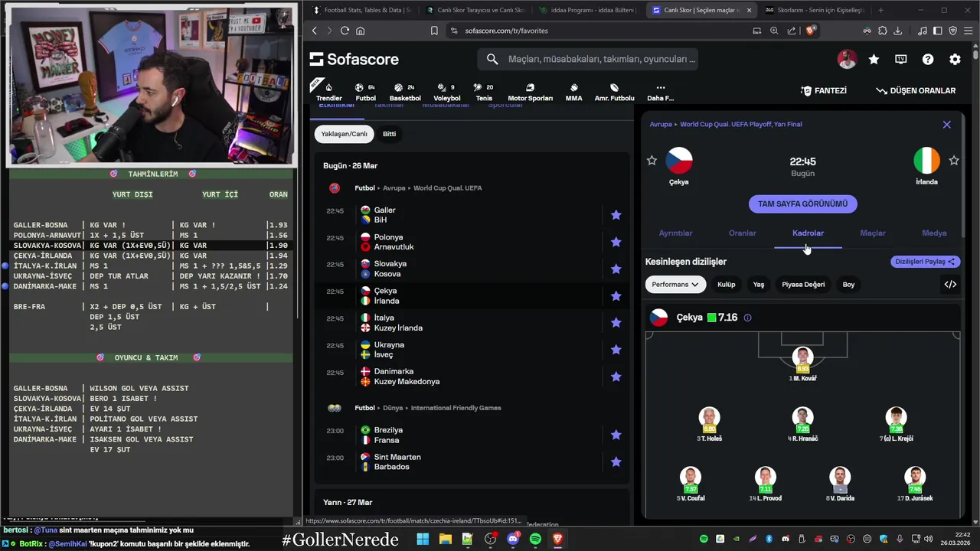Select the Kadrolar tab
Image resolution: width=980 pixels, height=551 pixels.
pyautogui.click(x=808, y=233)
